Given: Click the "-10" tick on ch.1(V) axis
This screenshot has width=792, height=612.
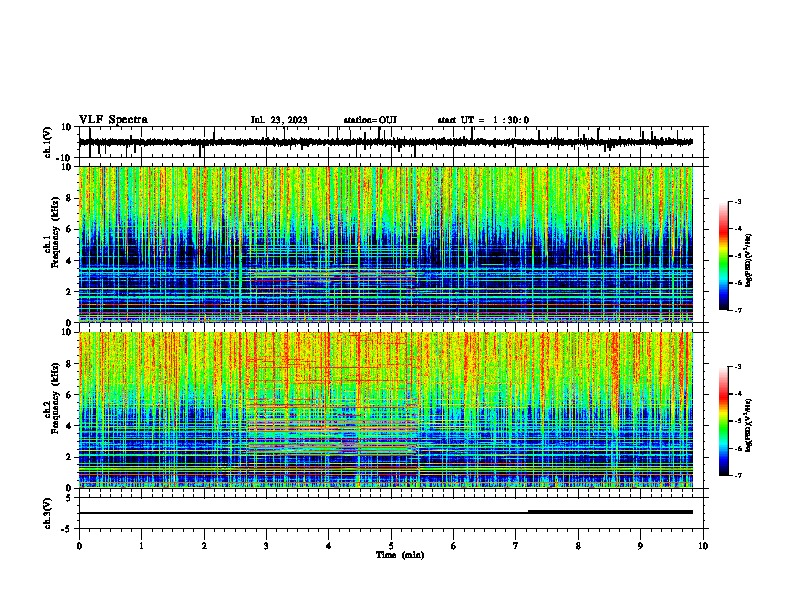Looking at the screenshot, I should tap(64, 158).
